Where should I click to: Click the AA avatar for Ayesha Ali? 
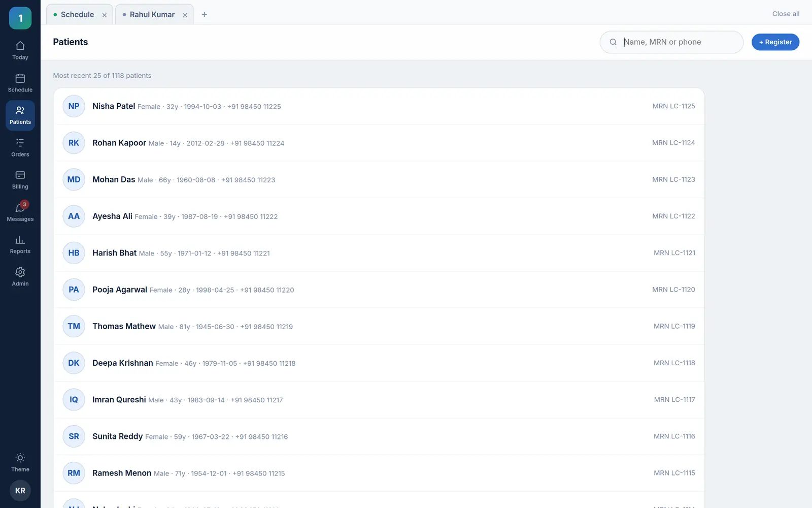click(74, 216)
